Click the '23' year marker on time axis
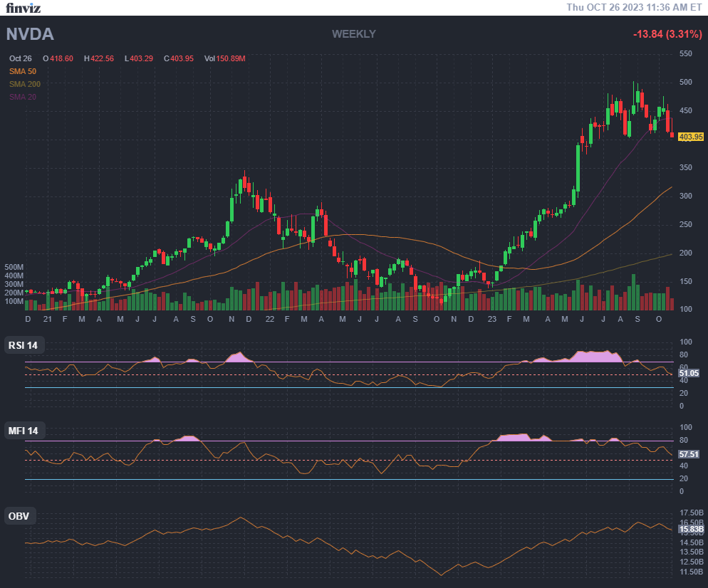The height and width of the screenshot is (588, 708). coord(491,320)
